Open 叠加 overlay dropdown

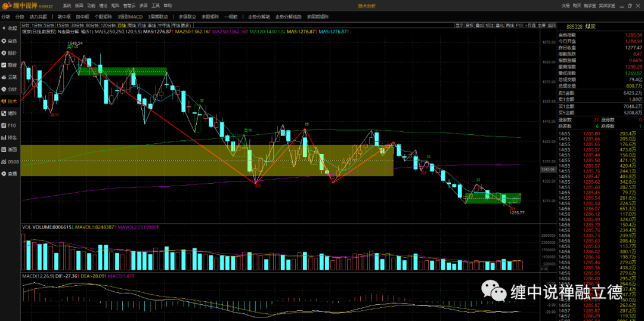coord(479,26)
